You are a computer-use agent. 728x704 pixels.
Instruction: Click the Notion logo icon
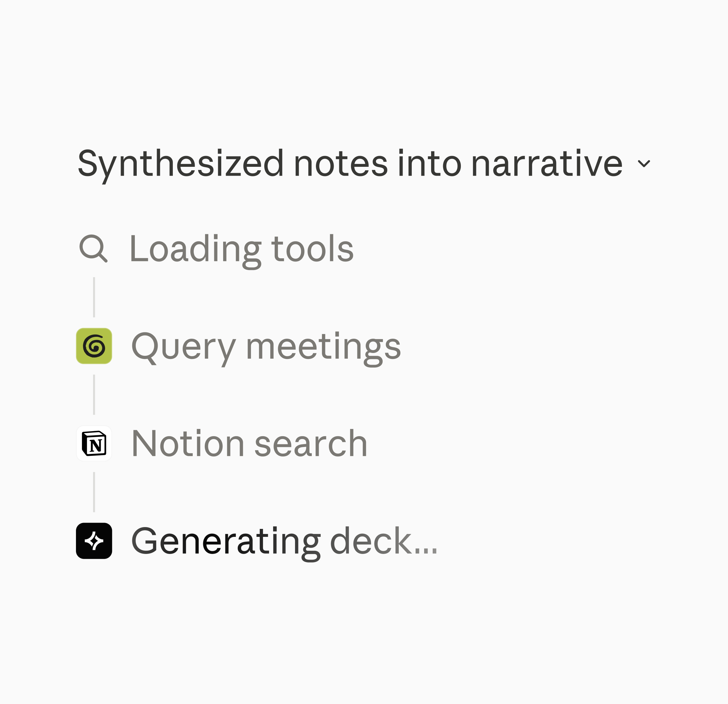[x=94, y=443]
